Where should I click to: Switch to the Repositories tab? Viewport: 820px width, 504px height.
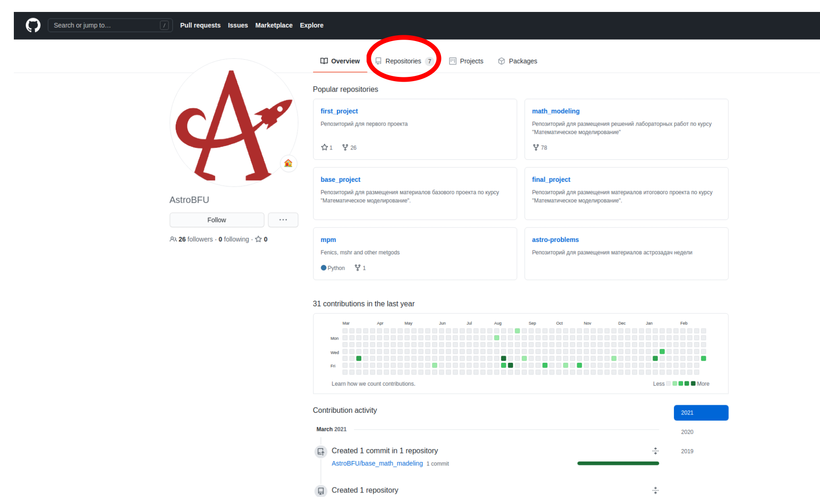(x=404, y=61)
